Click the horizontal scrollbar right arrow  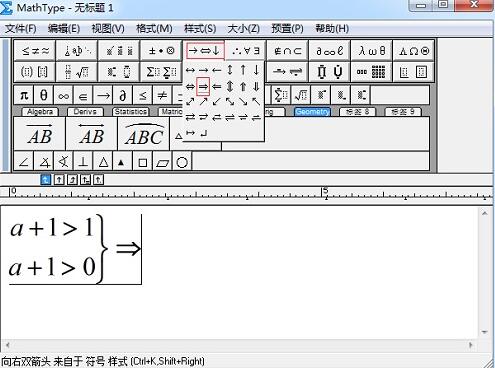pyautogui.click(x=471, y=345)
